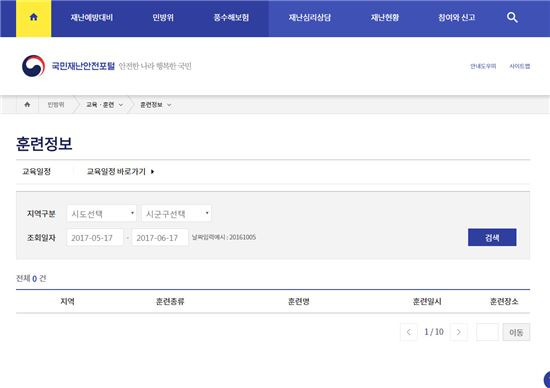Click the 전체 0 건 result count
Viewport: 550px width, 388px height.
(31, 279)
